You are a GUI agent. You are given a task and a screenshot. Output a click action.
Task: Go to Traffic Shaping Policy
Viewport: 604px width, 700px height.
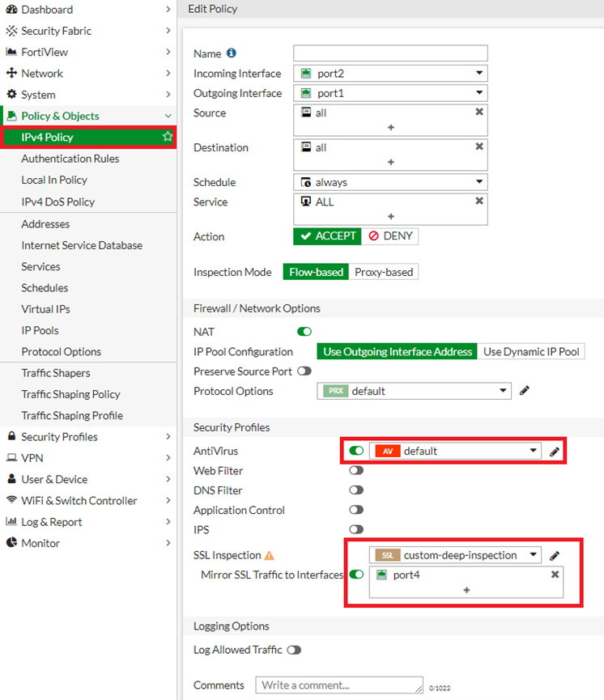tap(70, 394)
